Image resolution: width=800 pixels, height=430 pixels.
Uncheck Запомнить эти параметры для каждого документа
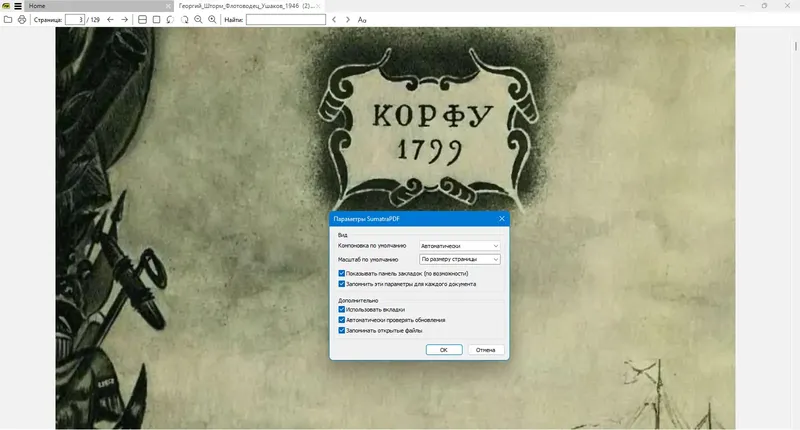[x=342, y=284]
